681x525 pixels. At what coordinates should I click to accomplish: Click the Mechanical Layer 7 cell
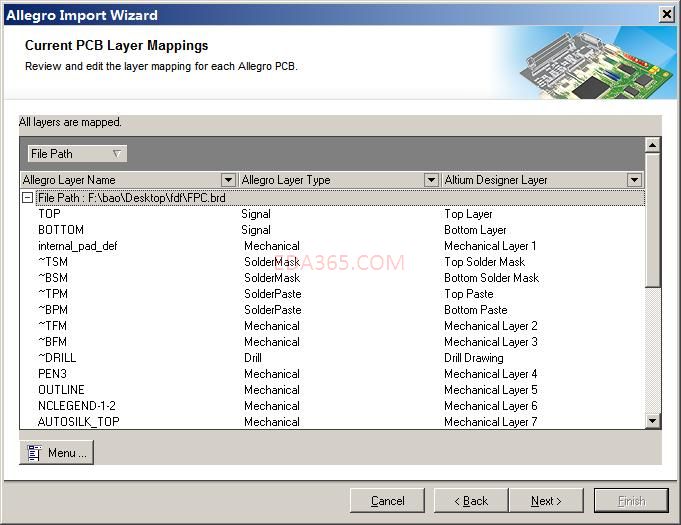point(490,422)
